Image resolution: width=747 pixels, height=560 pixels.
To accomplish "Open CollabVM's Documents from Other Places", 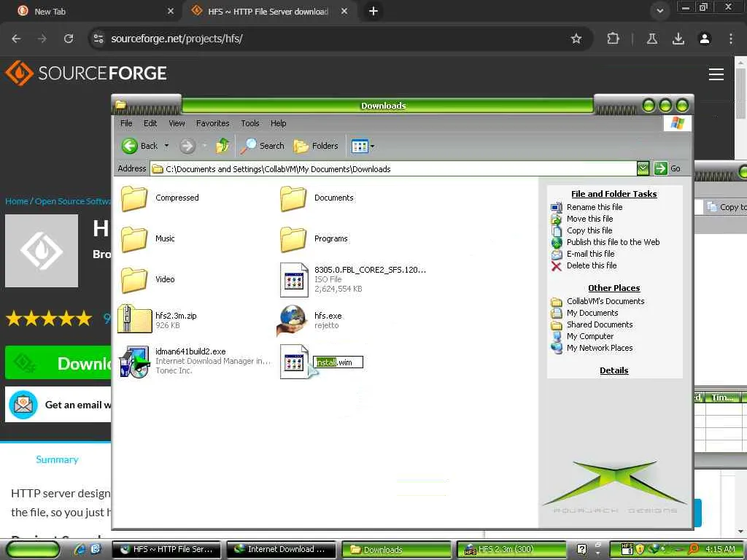I will pyautogui.click(x=605, y=301).
